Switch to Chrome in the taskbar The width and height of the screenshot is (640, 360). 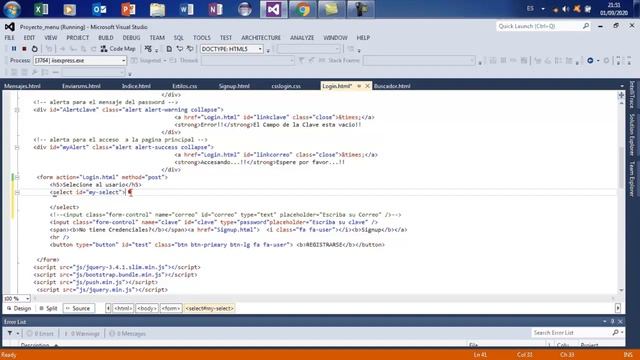(x=302, y=9)
